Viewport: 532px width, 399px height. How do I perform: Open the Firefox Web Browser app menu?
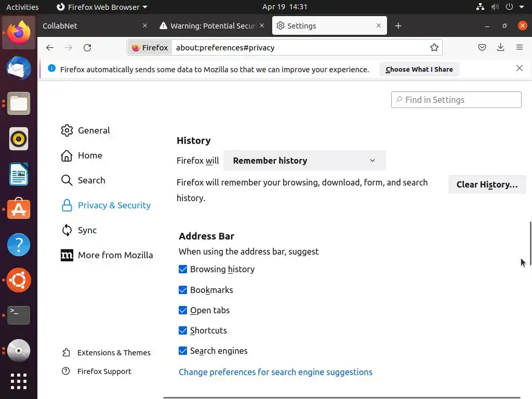pos(102,7)
